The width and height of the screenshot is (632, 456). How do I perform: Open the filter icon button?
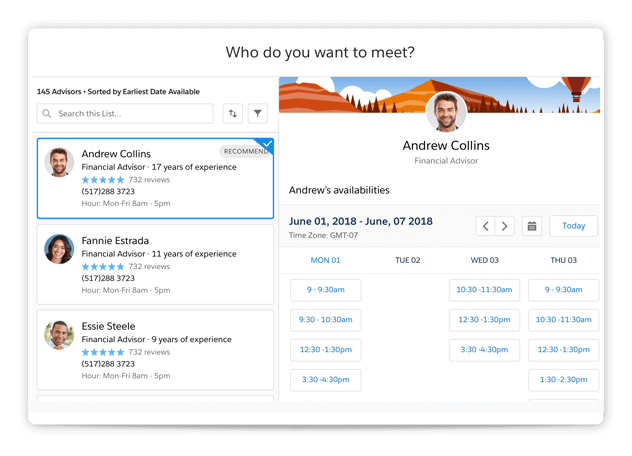tap(258, 114)
